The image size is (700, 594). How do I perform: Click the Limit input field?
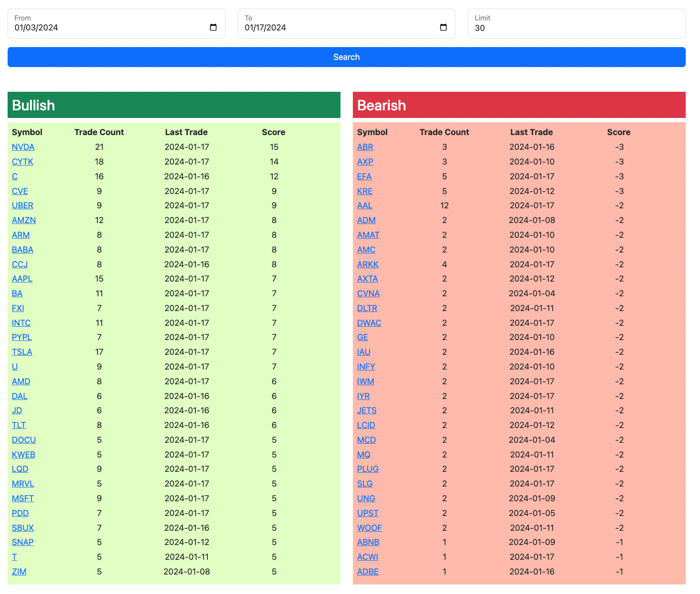[577, 23]
